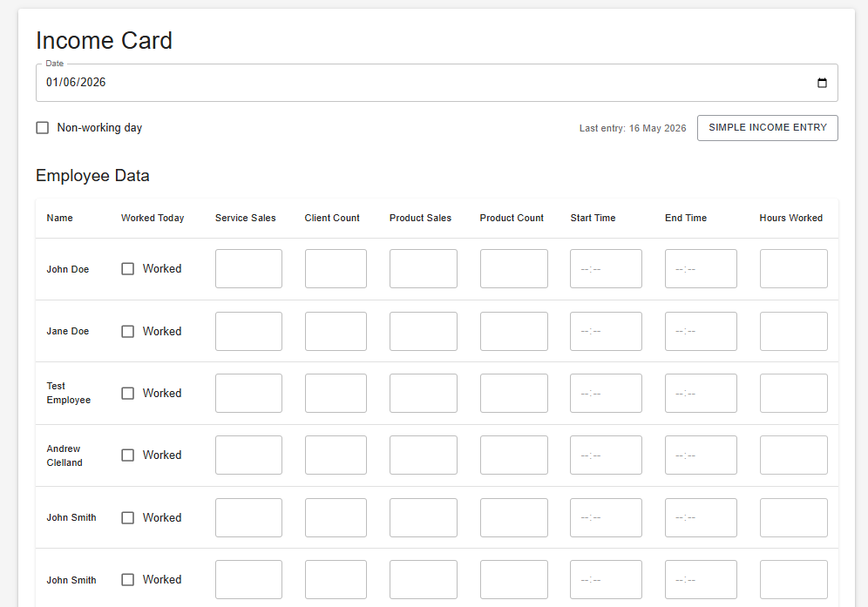
Task: Click Andrew Clelland's Hours Worked field
Action: coord(793,455)
